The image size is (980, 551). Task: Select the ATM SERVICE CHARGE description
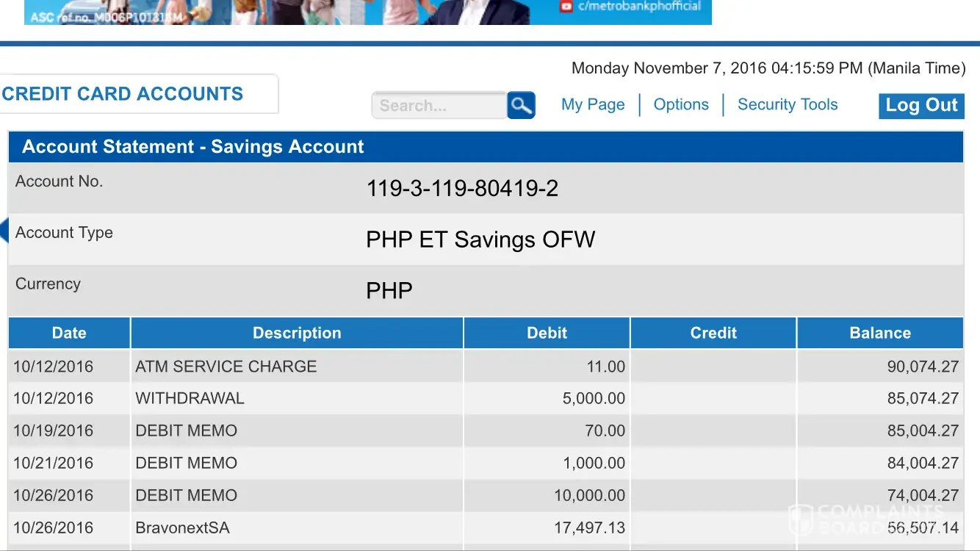(x=226, y=367)
